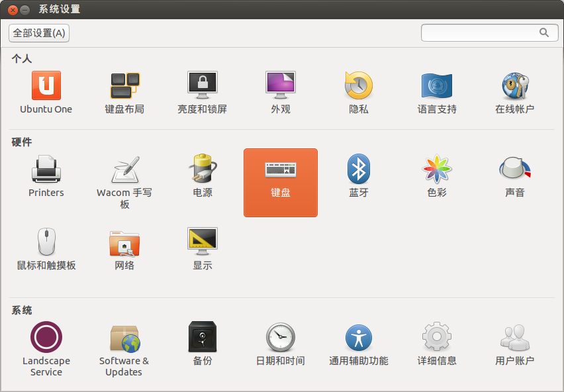
Task: Focus the settings search field
Action: tap(490, 32)
